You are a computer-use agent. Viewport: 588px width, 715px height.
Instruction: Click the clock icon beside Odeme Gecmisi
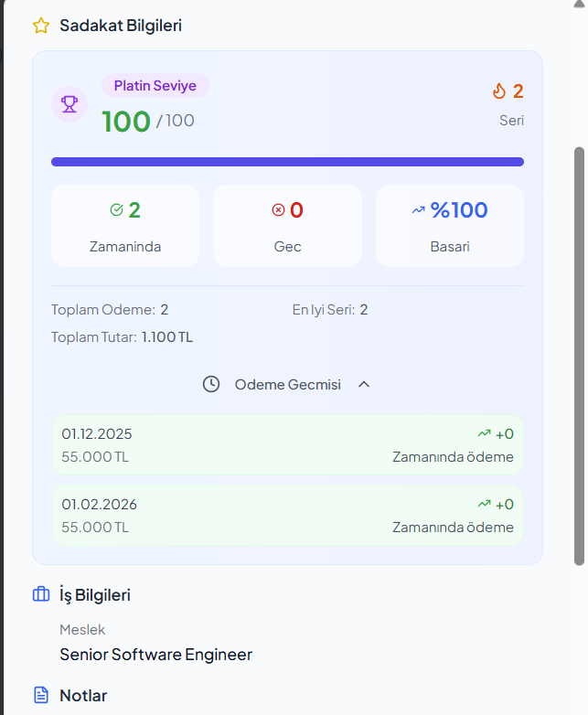[x=211, y=384]
